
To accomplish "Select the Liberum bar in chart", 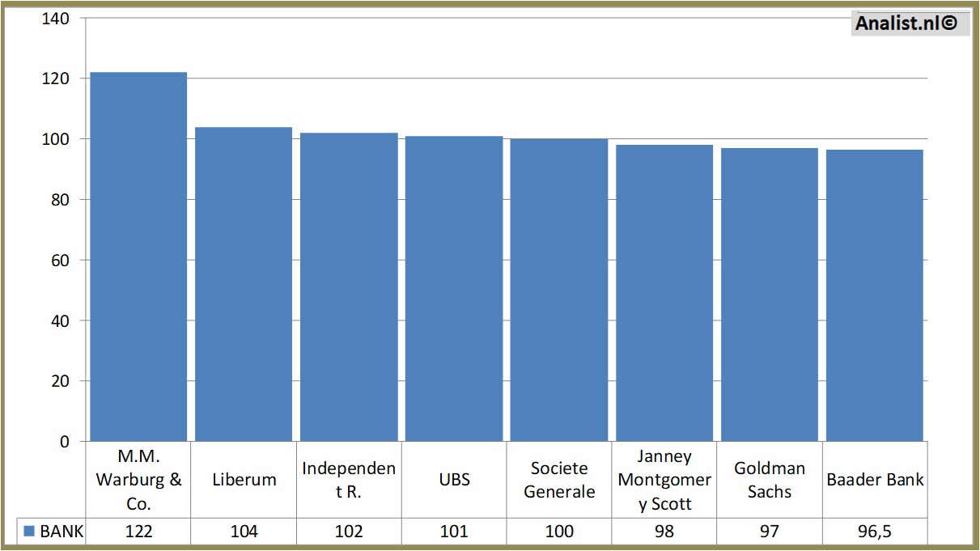I will coord(244,284).
